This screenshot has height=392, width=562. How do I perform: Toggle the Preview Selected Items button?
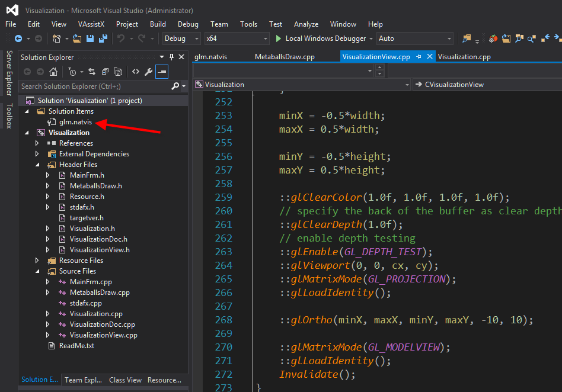click(x=161, y=72)
